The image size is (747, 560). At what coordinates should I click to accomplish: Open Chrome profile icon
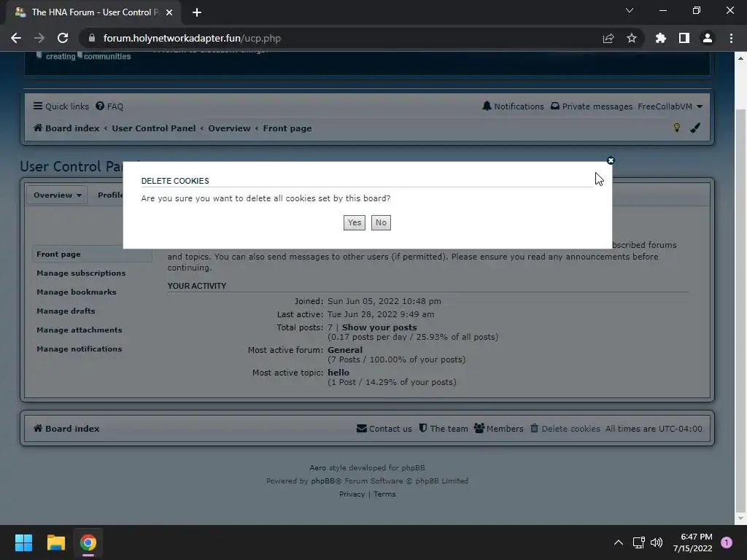(x=708, y=38)
